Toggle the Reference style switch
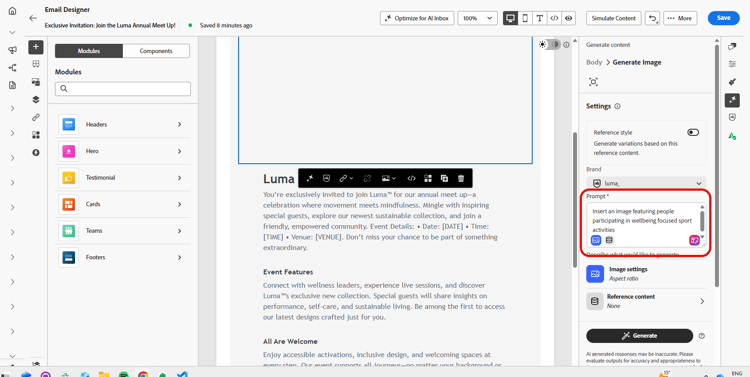 693,133
